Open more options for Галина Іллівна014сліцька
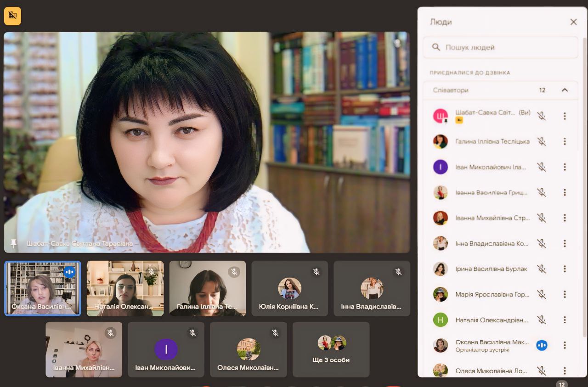Image resolution: width=588 pixels, height=387 pixels. 565,141
